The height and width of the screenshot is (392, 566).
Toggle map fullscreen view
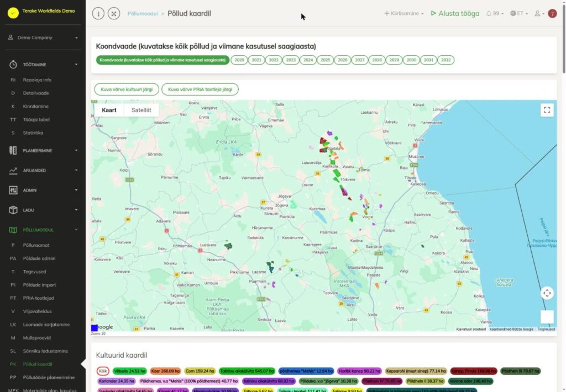pyautogui.click(x=547, y=110)
